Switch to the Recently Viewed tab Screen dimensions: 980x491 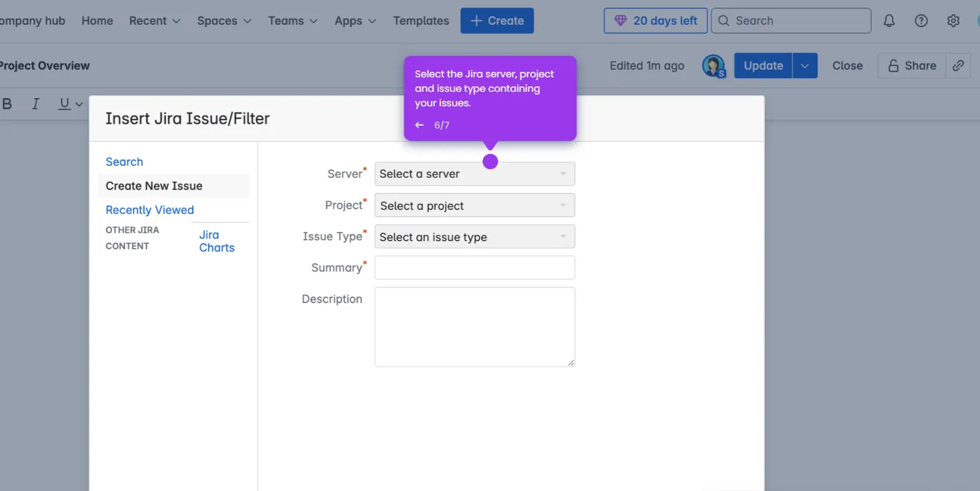150,210
